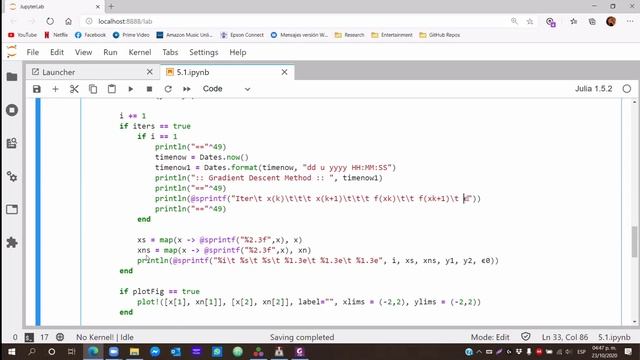The width and height of the screenshot is (640, 360).
Task: Open Windows taskbar search
Action: (x=31, y=351)
